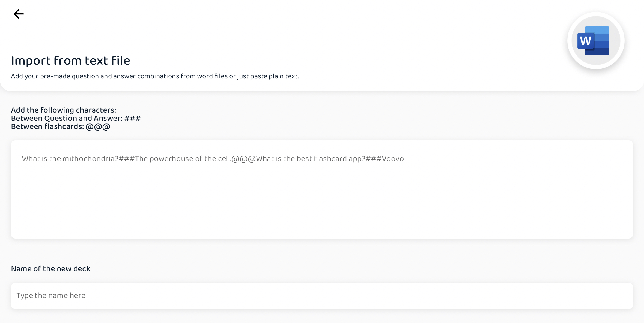Open the Microsoft Word file import icon
This screenshot has width=644, height=323.
point(596,41)
